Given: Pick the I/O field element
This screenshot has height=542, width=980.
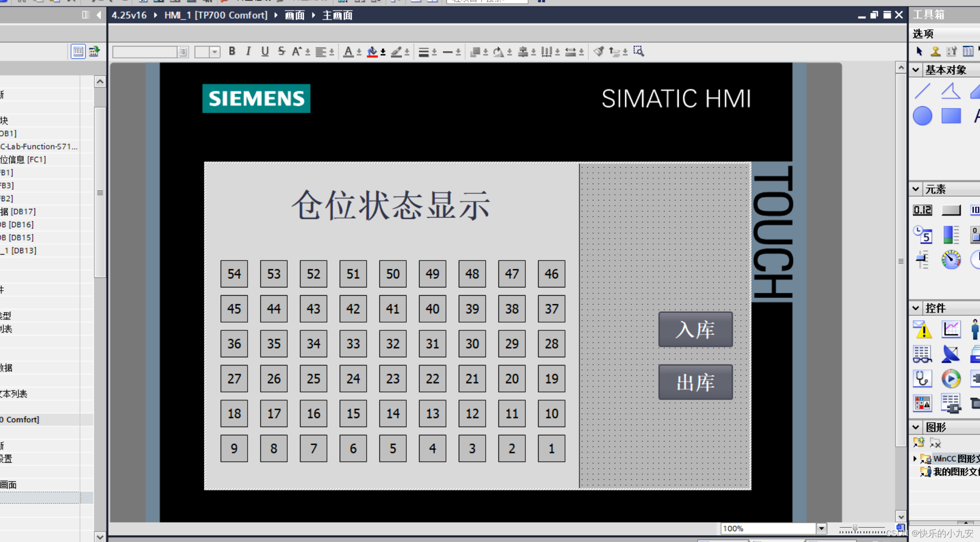Looking at the screenshot, I should coord(922,210).
